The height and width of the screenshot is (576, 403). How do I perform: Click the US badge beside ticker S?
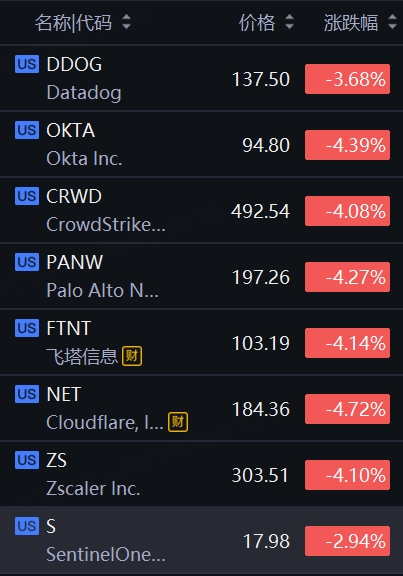click(27, 526)
